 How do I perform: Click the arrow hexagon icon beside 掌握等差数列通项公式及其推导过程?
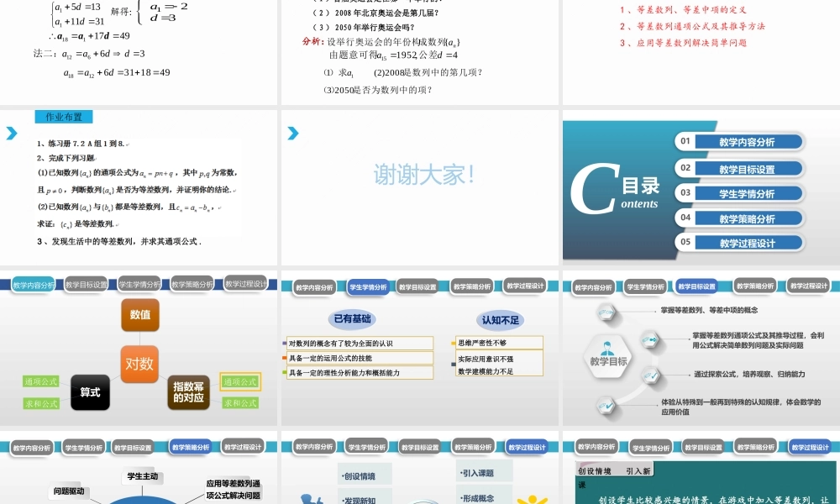click(x=649, y=339)
